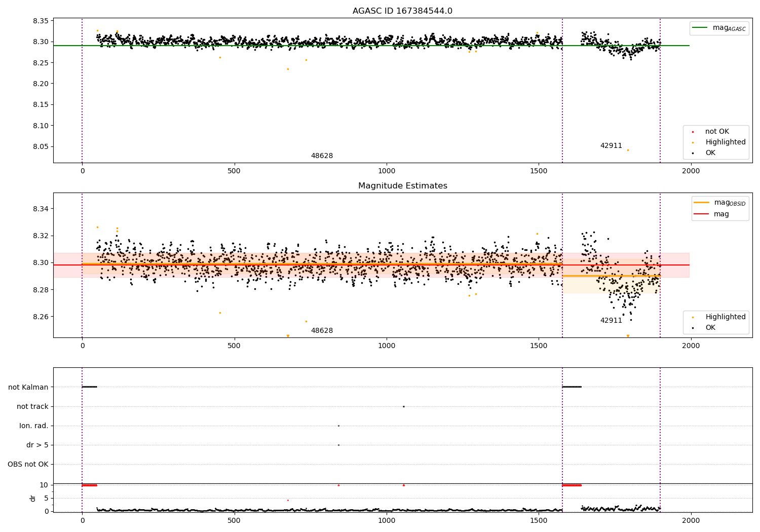
Task: Click the 8.15 y-tick on the top plot
Action: [41, 105]
